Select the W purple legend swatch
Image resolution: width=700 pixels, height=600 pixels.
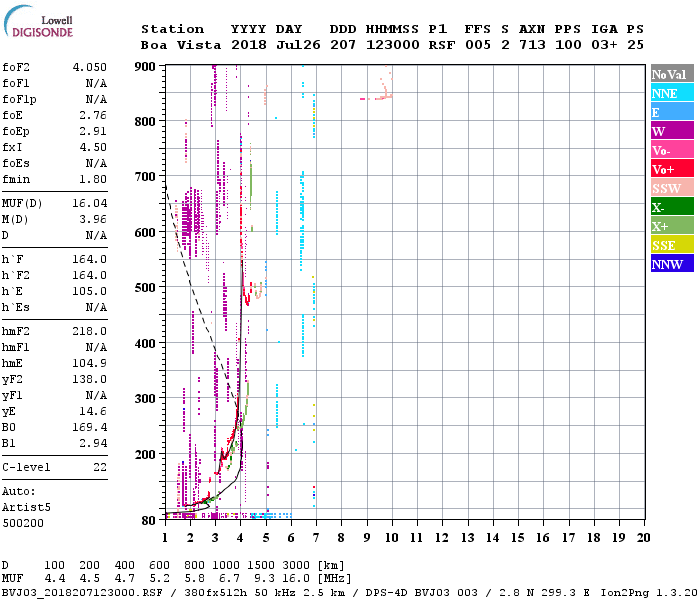[672, 131]
